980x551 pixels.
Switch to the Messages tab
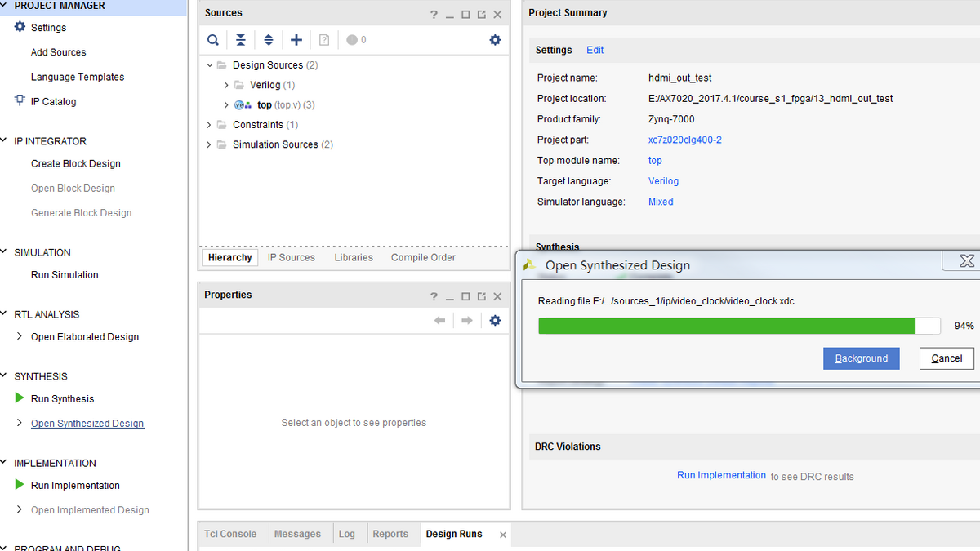[297, 534]
